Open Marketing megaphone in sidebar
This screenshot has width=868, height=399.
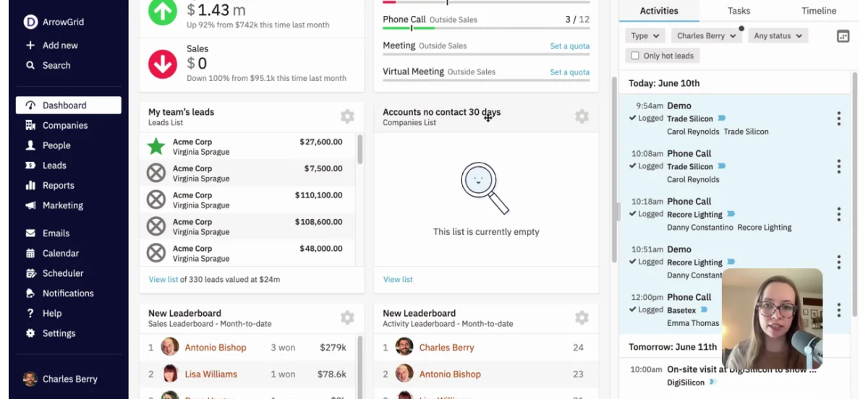pos(30,205)
